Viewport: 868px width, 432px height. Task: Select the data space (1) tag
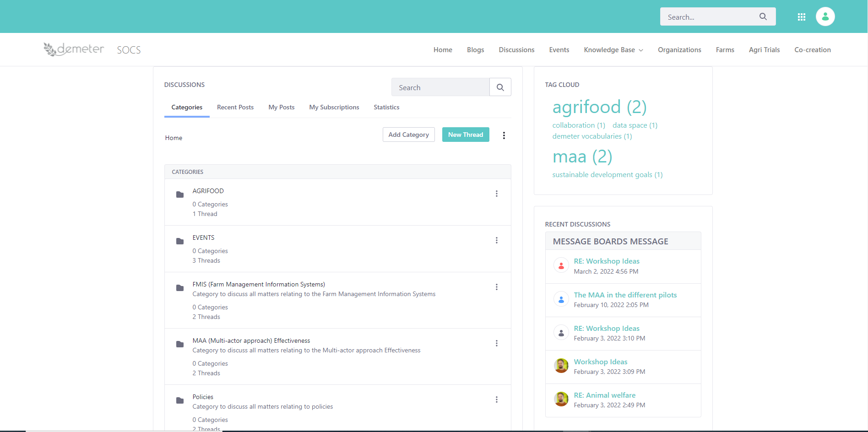point(635,125)
